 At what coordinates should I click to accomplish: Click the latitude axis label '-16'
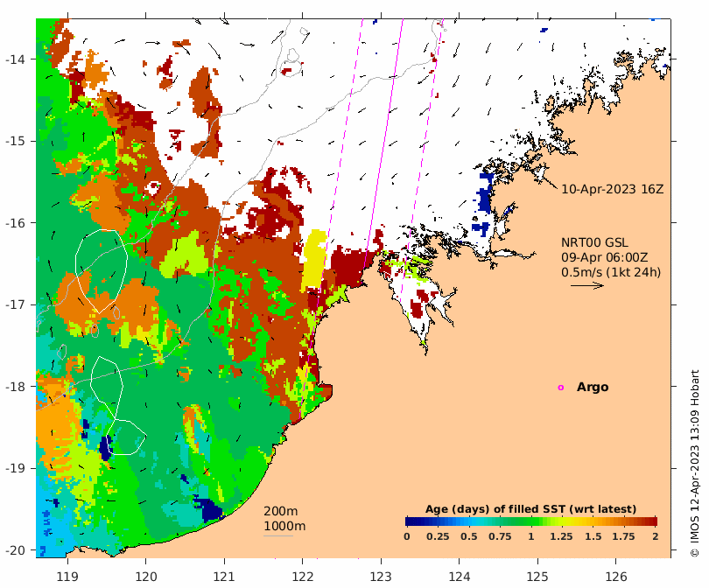(15, 223)
